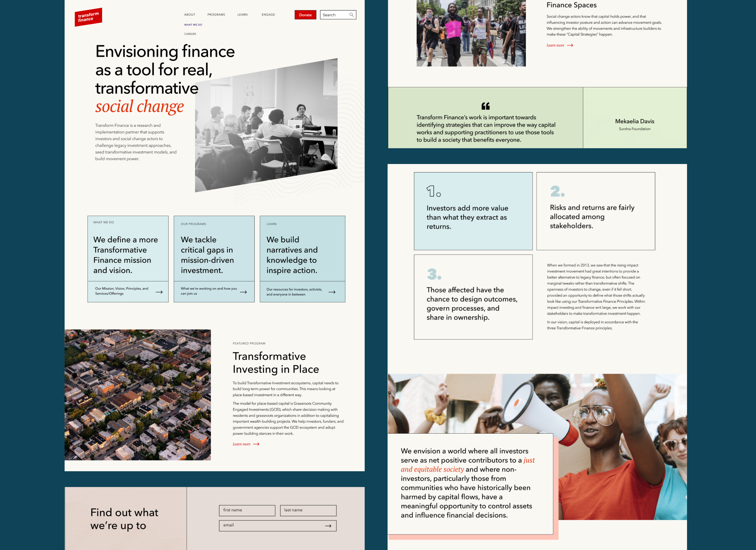Select What We Do submenu item
Viewport: 756px width, 550px height.
[x=193, y=25]
